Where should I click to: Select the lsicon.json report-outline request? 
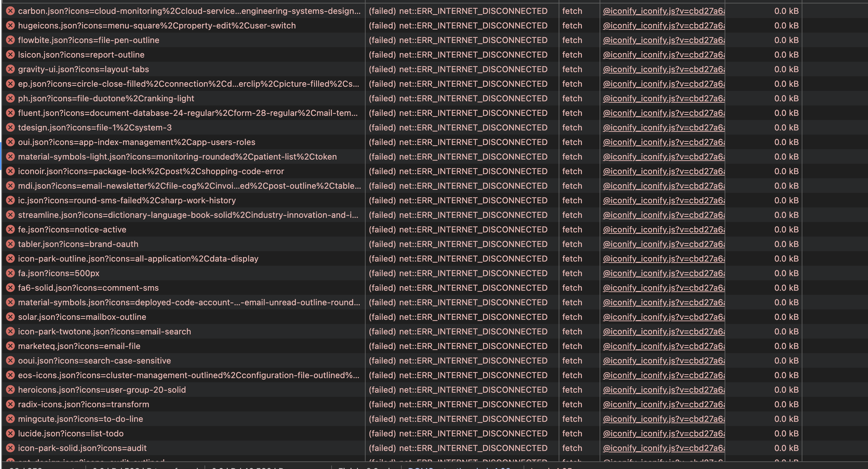point(81,55)
